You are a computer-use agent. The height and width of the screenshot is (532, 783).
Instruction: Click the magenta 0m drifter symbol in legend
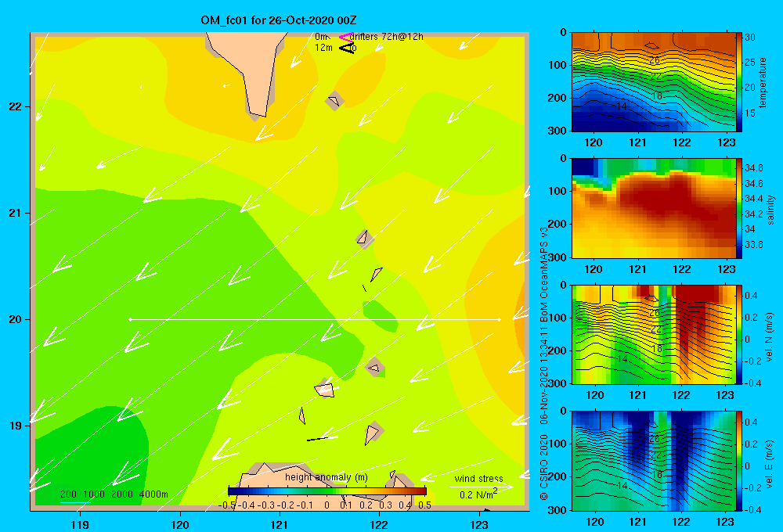[x=345, y=37]
